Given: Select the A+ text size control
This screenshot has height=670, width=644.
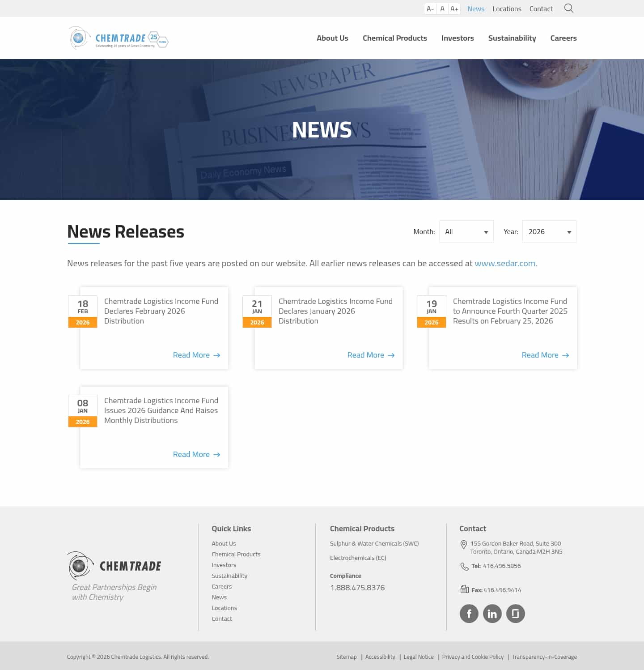Looking at the screenshot, I should [454, 8].
